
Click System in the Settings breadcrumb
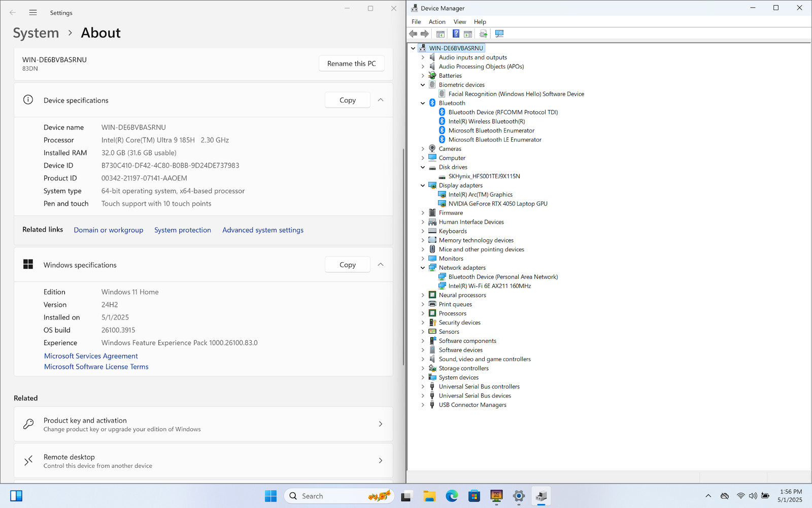tap(36, 33)
